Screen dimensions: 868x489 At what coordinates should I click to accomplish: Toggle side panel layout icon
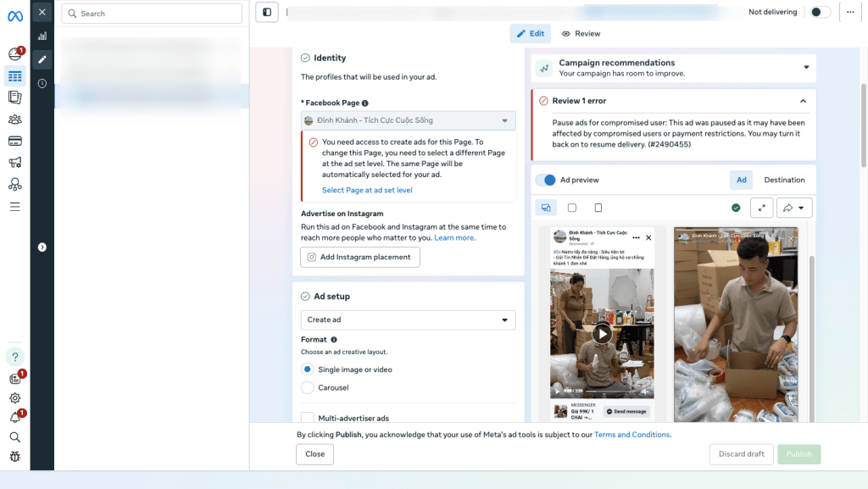click(267, 12)
